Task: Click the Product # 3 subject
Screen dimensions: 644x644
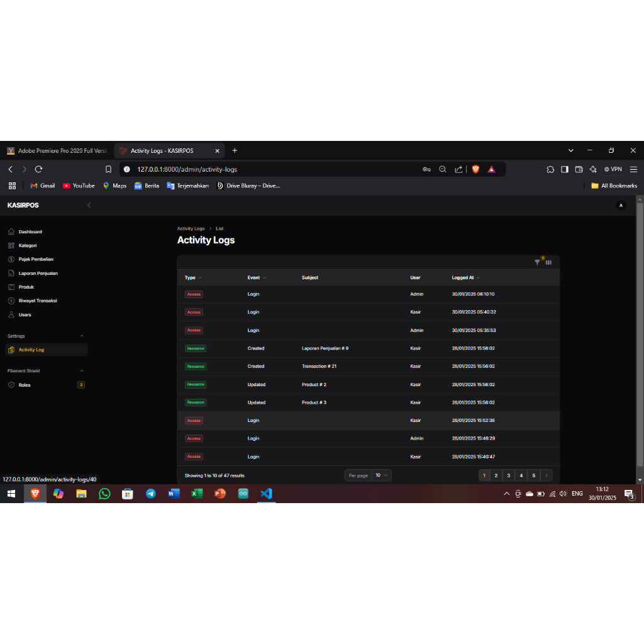Action: pyautogui.click(x=314, y=402)
